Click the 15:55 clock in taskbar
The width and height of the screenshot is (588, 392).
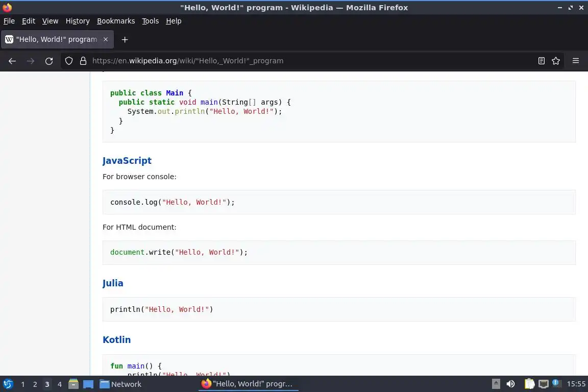pyautogui.click(x=576, y=384)
